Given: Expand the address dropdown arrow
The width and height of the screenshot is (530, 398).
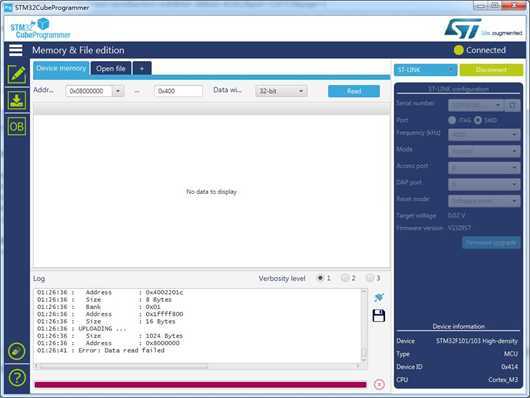Looking at the screenshot, I should [x=118, y=91].
